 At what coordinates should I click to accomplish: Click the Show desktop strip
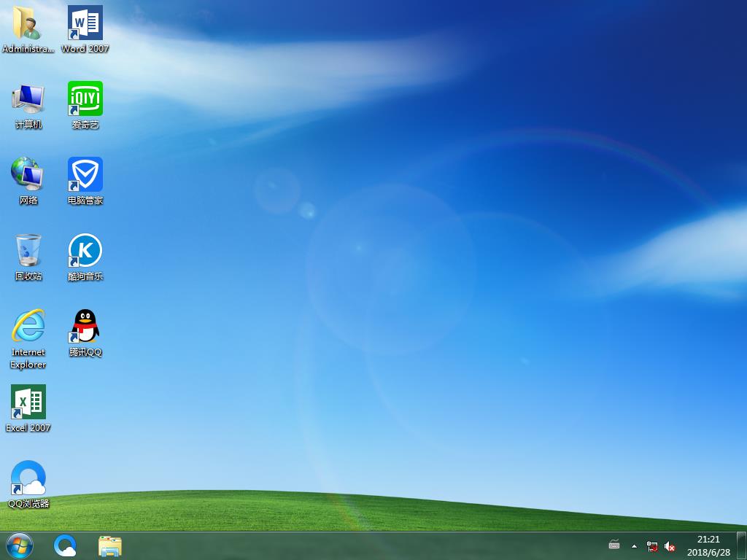(741, 545)
